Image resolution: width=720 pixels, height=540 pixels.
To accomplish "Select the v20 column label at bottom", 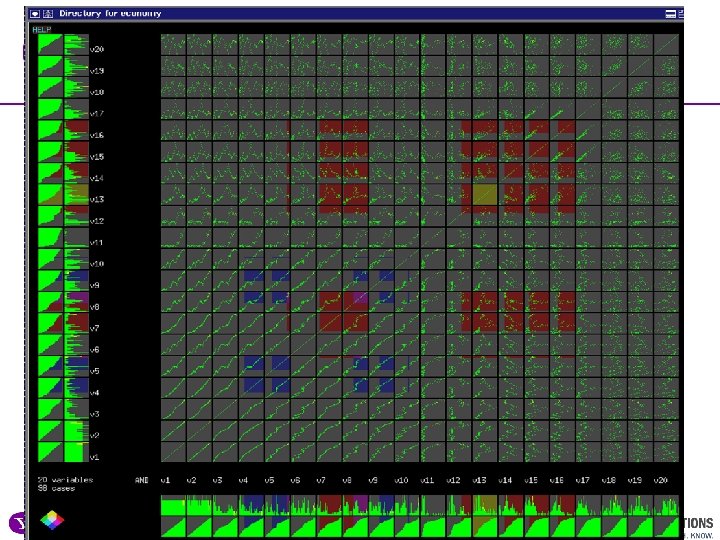I will click(x=660, y=480).
